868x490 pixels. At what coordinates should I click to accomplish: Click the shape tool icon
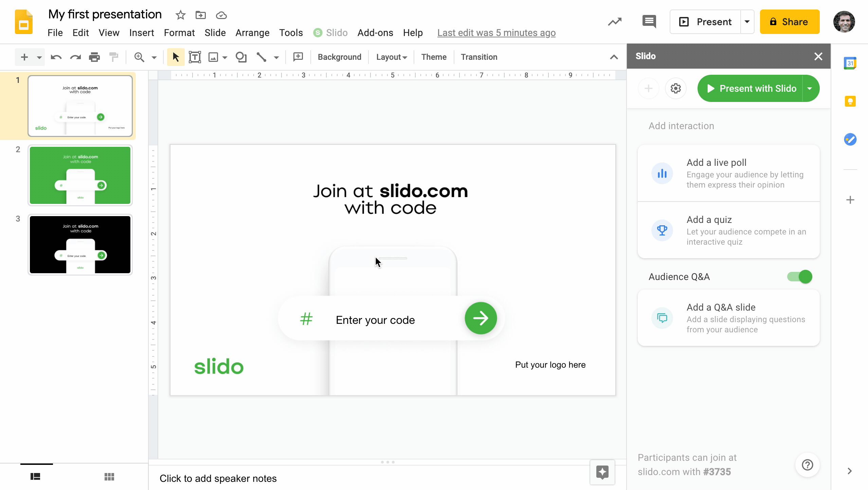[x=241, y=57]
